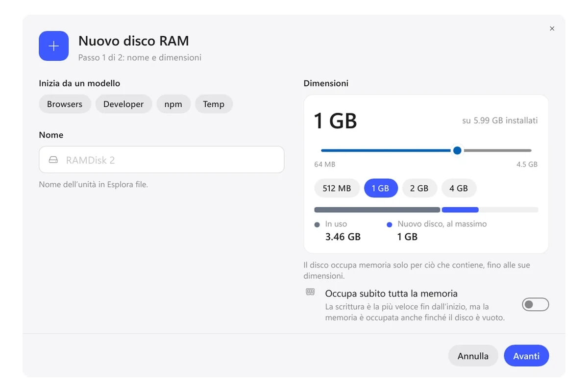This screenshot has width=588, height=392.
Task: Click the '4.5 GB' maximum label
Action: tap(527, 164)
